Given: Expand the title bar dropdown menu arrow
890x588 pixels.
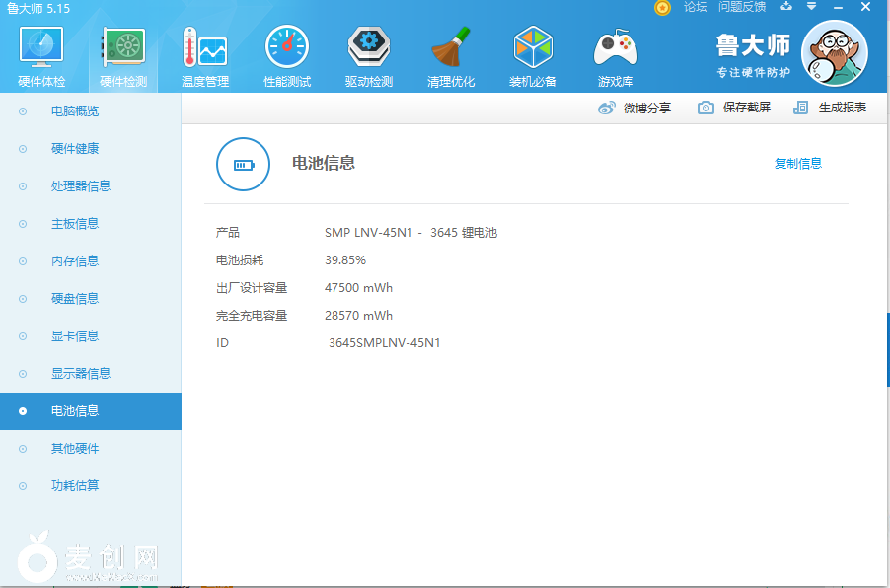Looking at the screenshot, I should (x=812, y=7).
